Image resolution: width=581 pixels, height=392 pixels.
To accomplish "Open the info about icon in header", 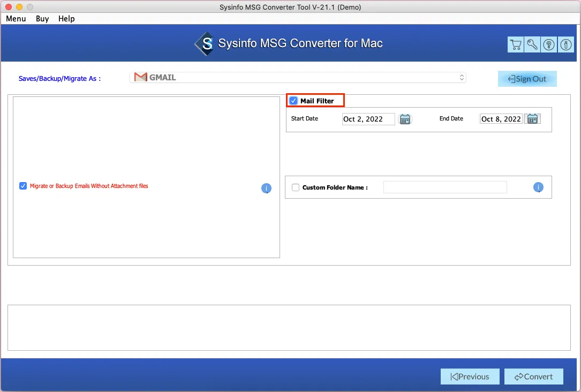I will coord(565,45).
